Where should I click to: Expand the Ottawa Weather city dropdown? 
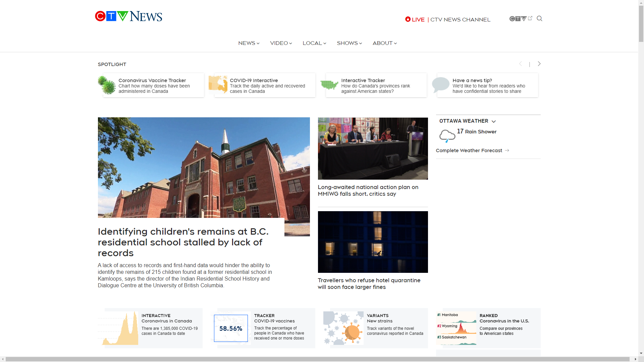pos(494,121)
